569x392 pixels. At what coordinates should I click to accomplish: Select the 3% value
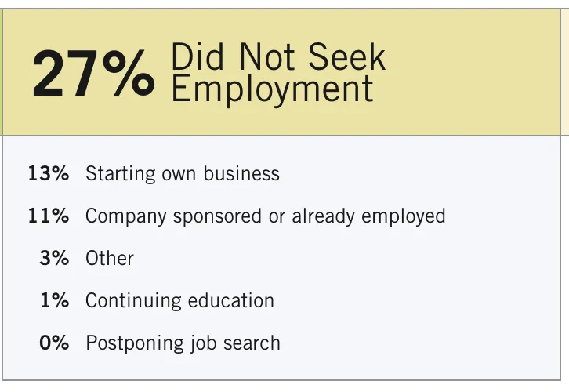[54, 258]
